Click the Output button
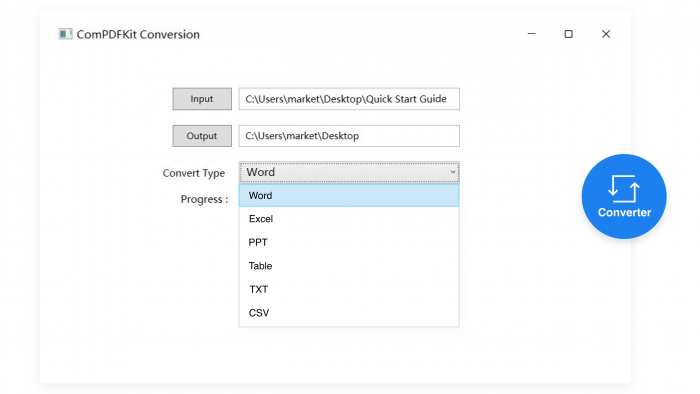700x394 pixels. pyautogui.click(x=202, y=136)
